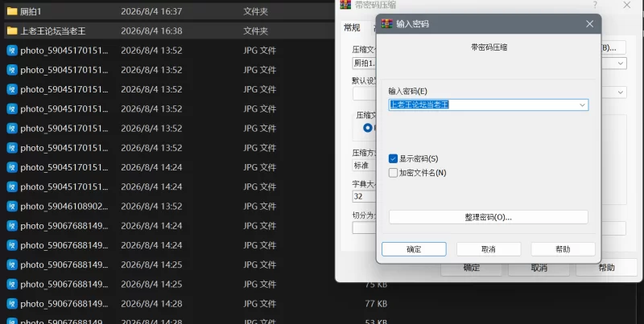
Task: Click the file icon of photo_59046108902
Action: [12, 207]
